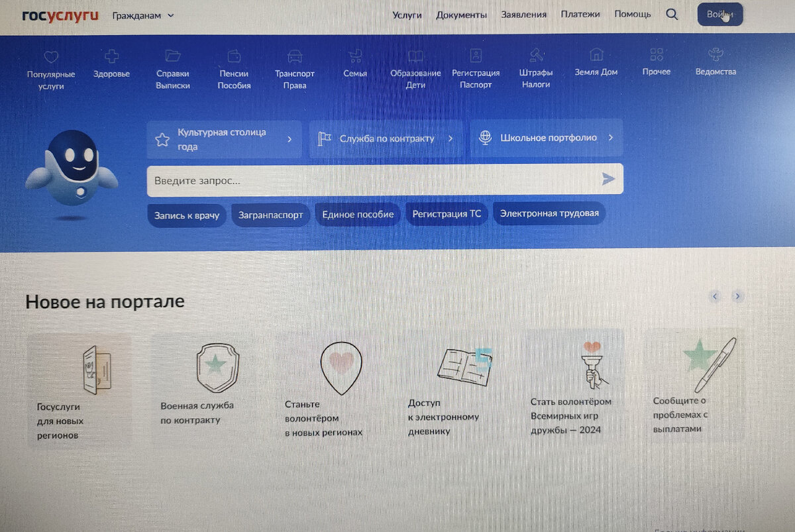Open Штрафы Налоги gavel icon
The height and width of the screenshot is (532, 795).
(536, 55)
